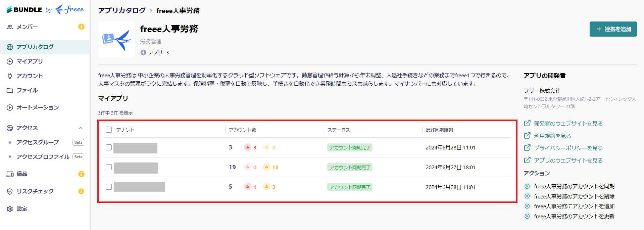Click the yellow warning icon in the 5-account row
This screenshot has height=230, width=644.
(266, 187)
